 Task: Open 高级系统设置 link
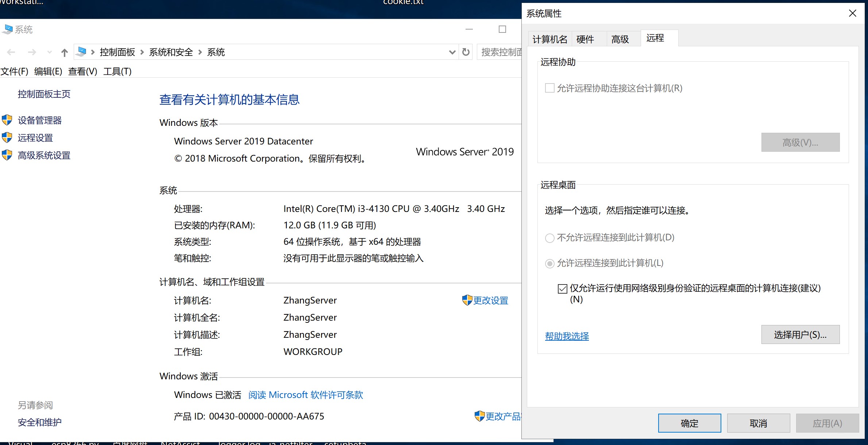(x=44, y=155)
